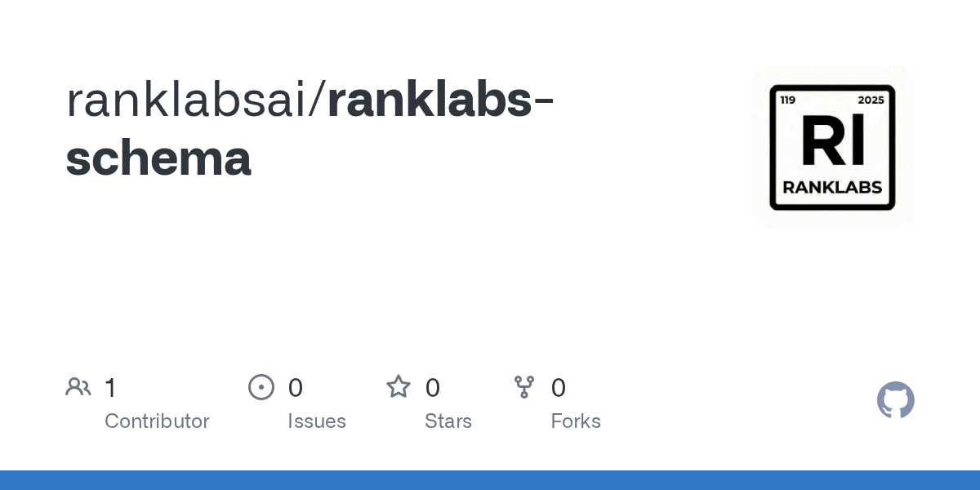Viewport: 980px width, 490px height.
Task: Click the Forks branch icon
Action: click(523, 387)
